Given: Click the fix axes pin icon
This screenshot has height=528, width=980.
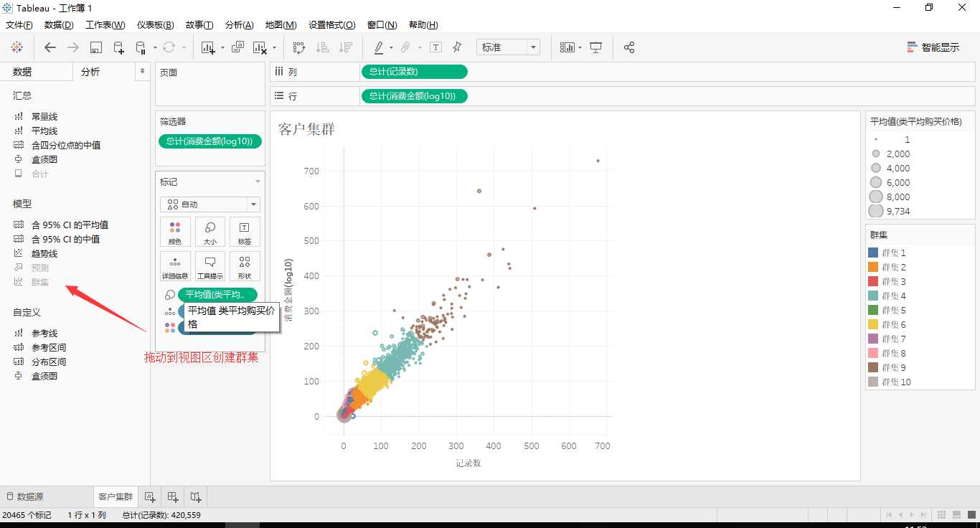Looking at the screenshot, I should [457, 47].
